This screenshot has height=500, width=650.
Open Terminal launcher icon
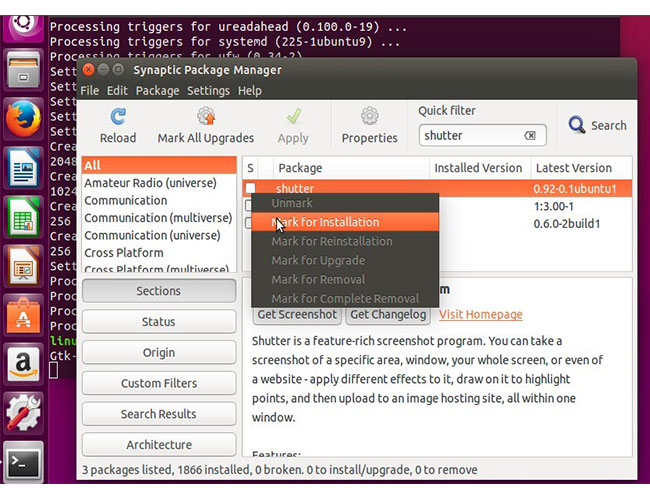click(23, 461)
